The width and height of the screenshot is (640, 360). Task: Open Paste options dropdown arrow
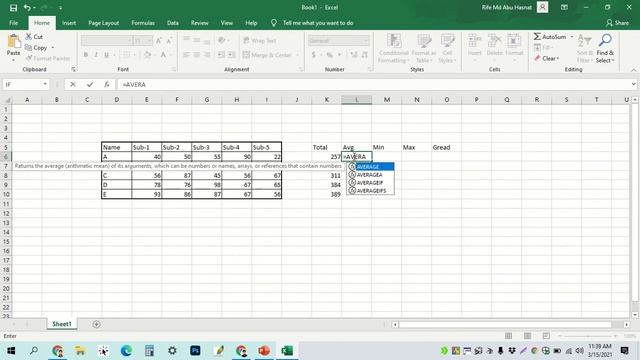pos(13,60)
